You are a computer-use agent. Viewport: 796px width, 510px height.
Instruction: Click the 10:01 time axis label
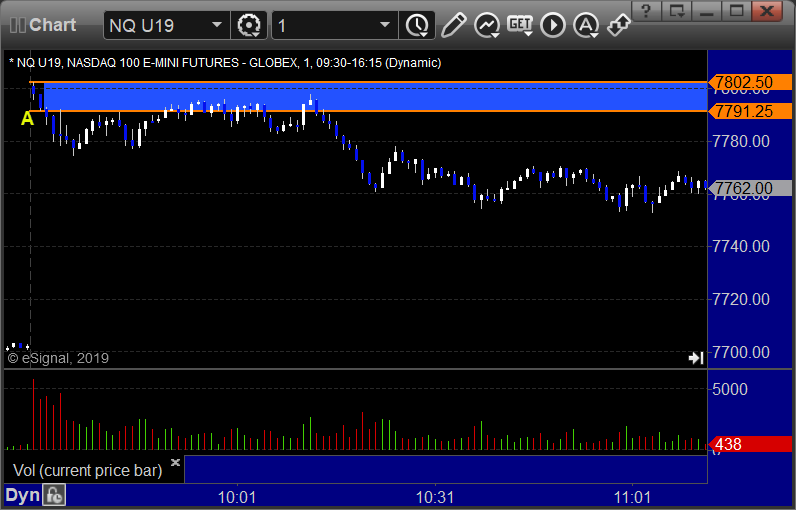(x=237, y=497)
